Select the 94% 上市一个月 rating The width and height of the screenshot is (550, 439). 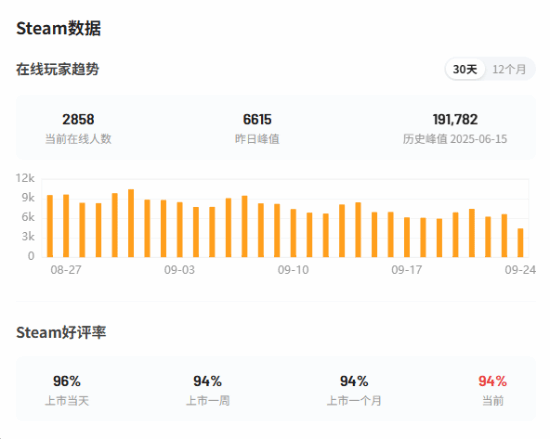click(354, 381)
